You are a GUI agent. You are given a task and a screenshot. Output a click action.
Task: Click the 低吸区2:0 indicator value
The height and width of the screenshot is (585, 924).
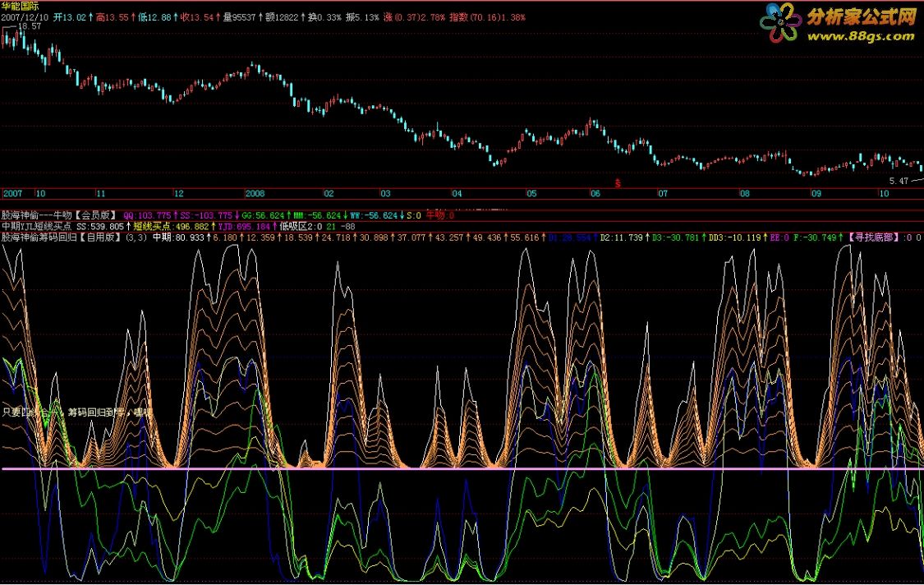[x=301, y=227]
